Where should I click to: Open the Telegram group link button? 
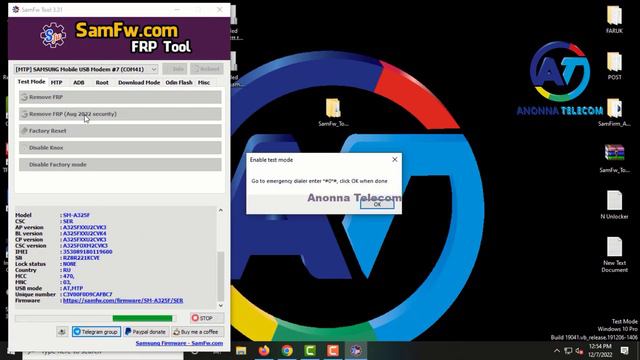tap(96, 332)
